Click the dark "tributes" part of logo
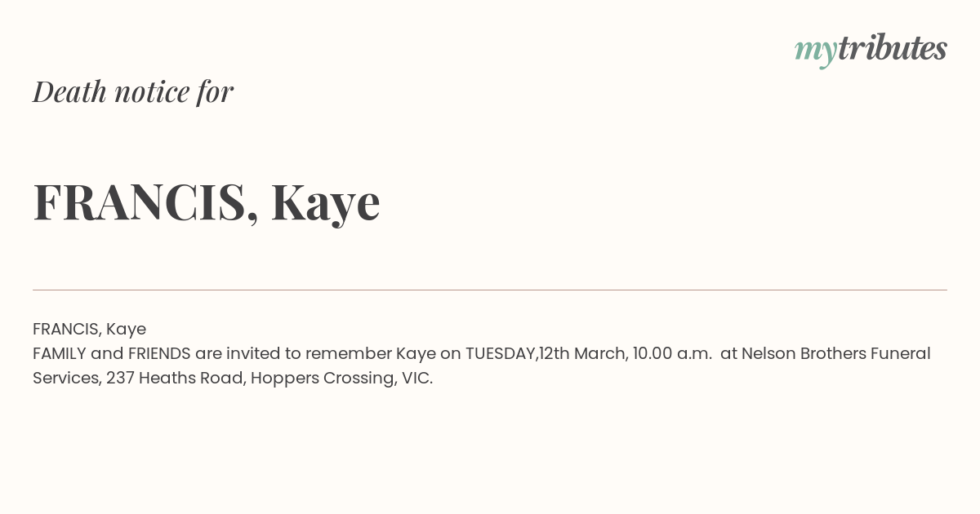Screen dimensions: 980x514 tap(892, 48)
